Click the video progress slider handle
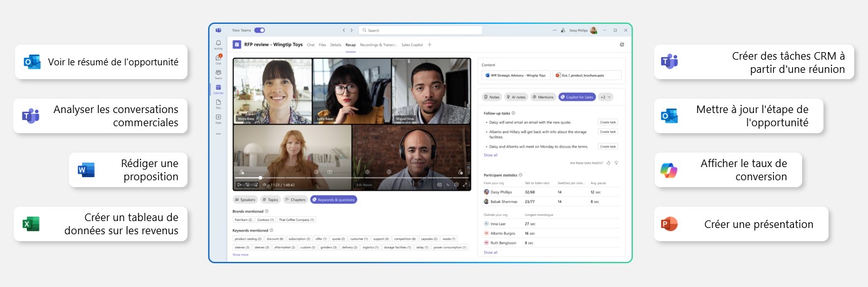The height and width of the screenshot is (287, 868). (260, 177)
